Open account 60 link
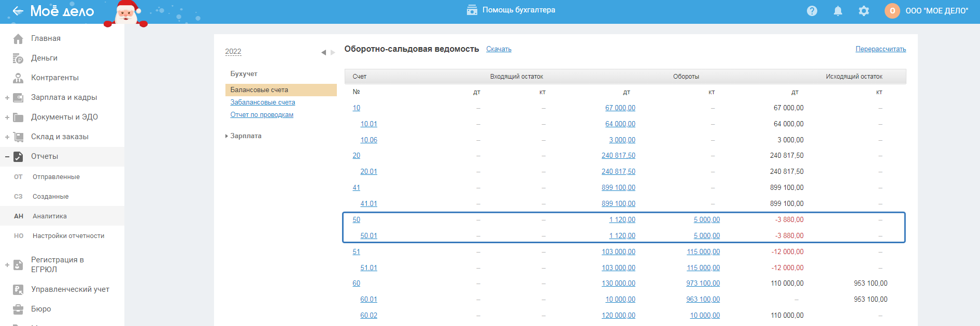The image size is (980, 326). (357, 284)
